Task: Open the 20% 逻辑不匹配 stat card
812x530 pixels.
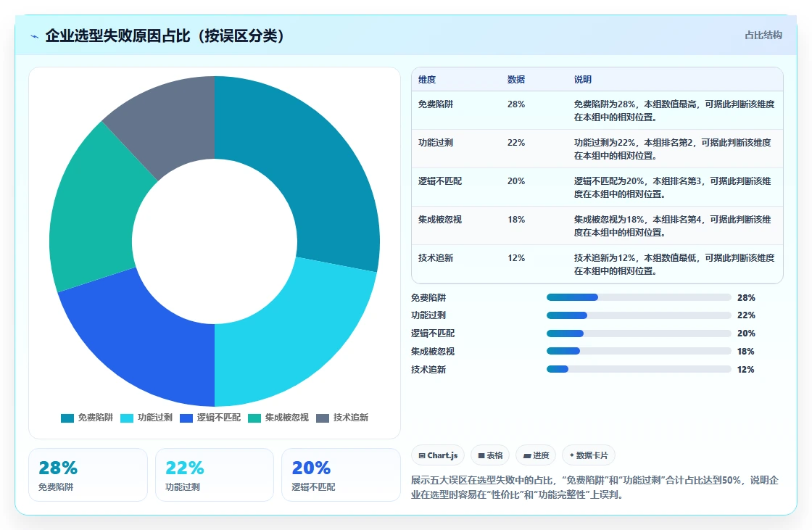Action: coord(341,475)
